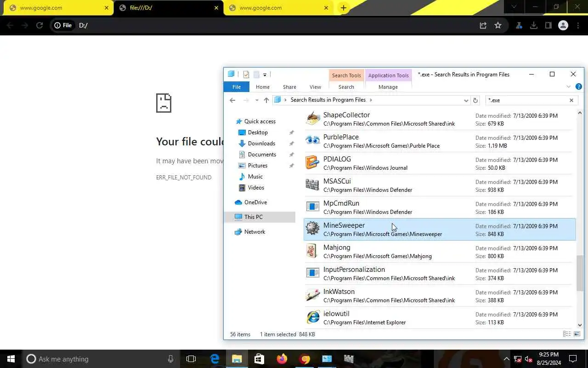This screenshot has width=588, height=368.
Task: Open the Windows Start menu
Action: pyautogui.click(x=11, y=359)
